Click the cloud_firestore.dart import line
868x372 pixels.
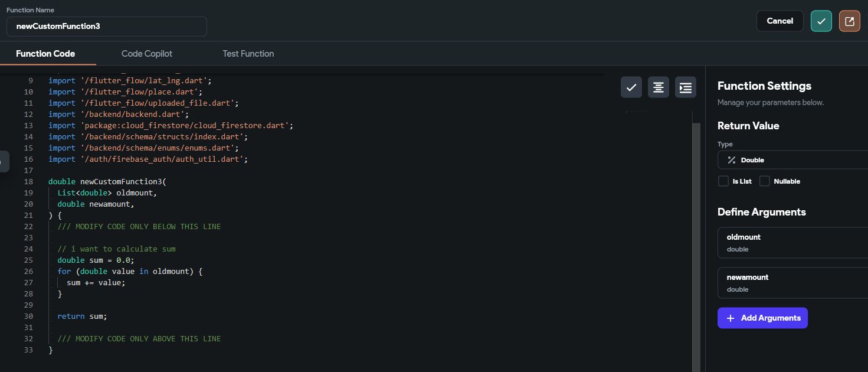[171, 125]
